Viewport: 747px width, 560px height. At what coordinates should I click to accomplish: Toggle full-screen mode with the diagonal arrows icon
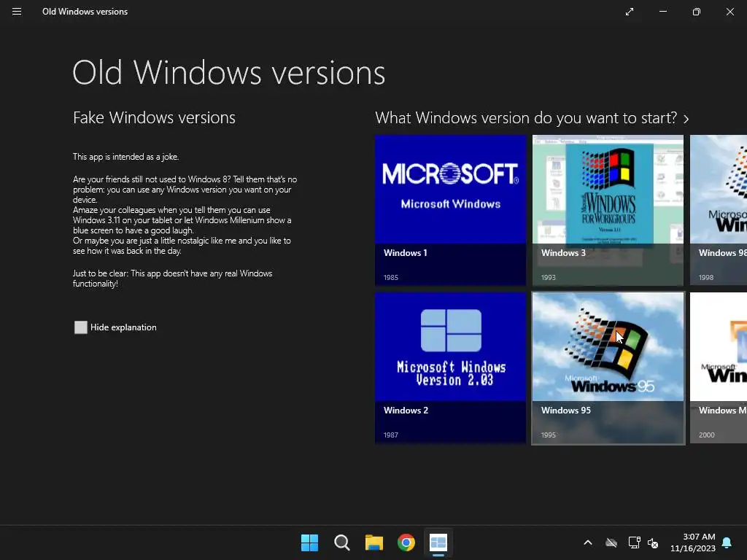[630, 12]
